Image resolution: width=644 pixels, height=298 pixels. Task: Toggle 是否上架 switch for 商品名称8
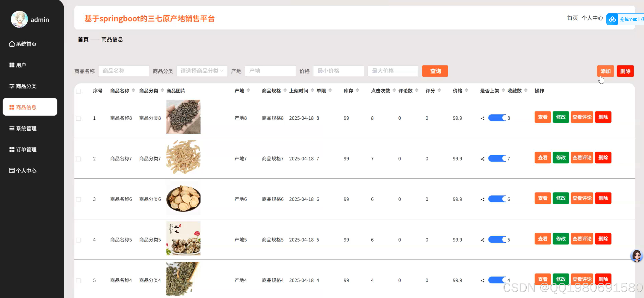tap(497, 118)
